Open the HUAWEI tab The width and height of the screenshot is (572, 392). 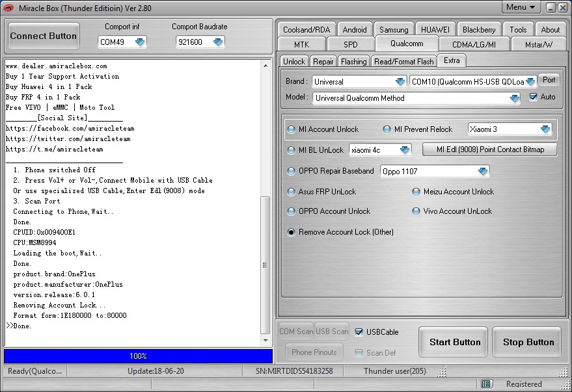click(435, 29)
